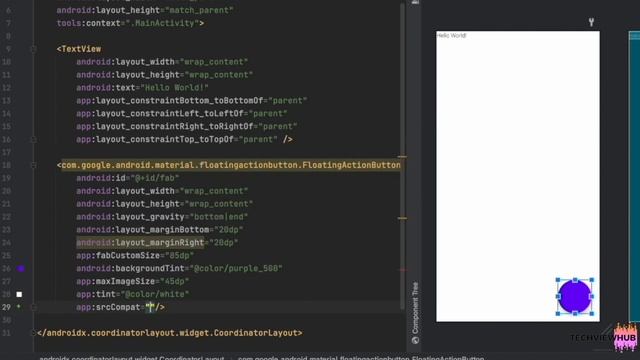Collapse the FloatingActionButton tag fold marker
The width and height of the screenshot is (640, 360).
pos(33,165)
